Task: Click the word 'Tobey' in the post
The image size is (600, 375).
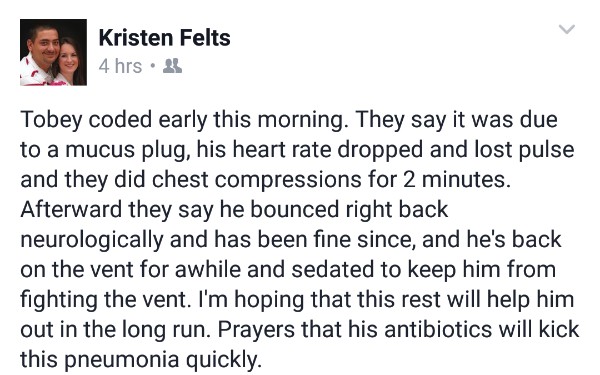Action: click(51, 120)
